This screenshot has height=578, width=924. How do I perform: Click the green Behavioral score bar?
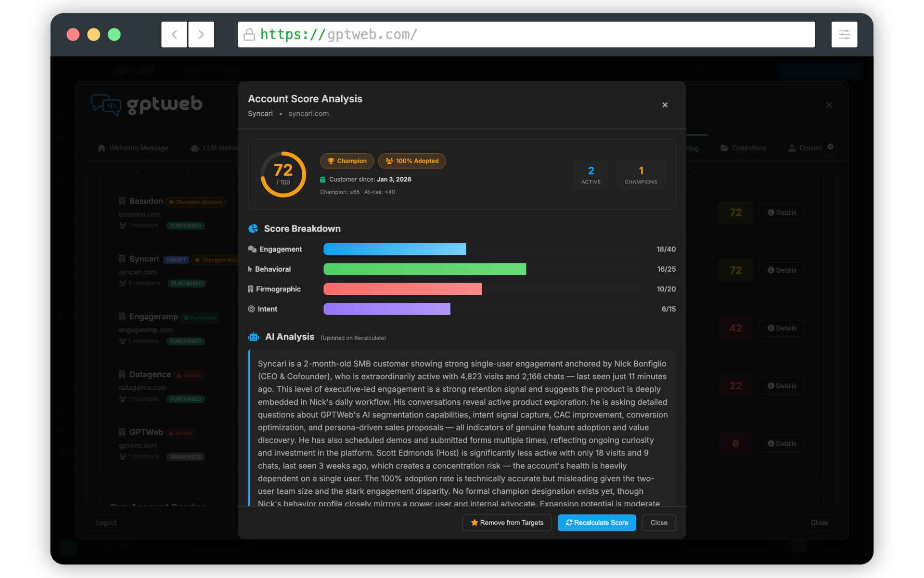point(425,269)
